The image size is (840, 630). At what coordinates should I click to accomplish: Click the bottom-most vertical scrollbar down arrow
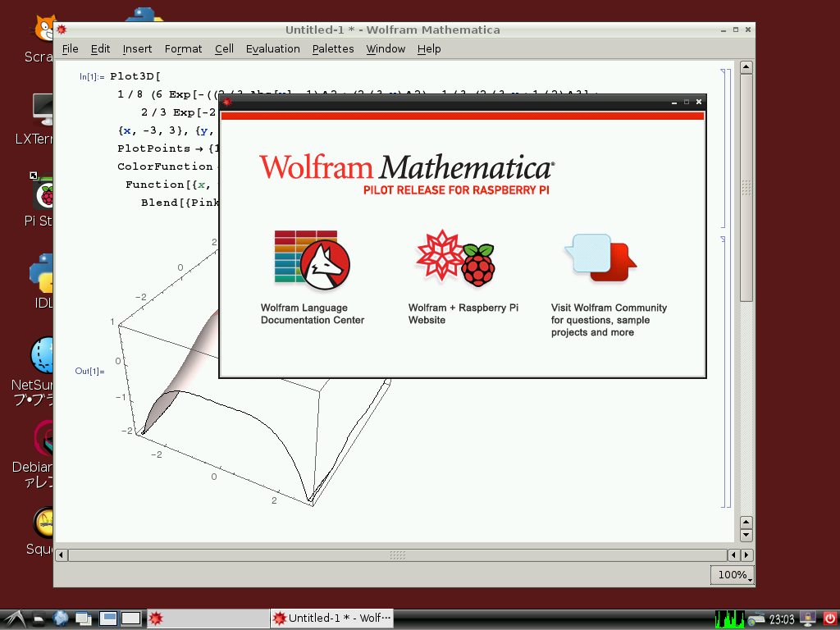click(746, 535)
